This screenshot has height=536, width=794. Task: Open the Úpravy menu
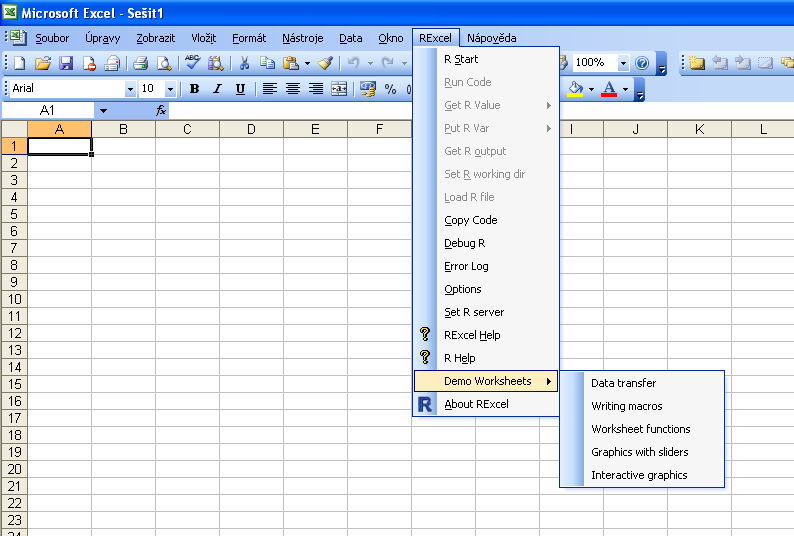(x=103, y=38)
